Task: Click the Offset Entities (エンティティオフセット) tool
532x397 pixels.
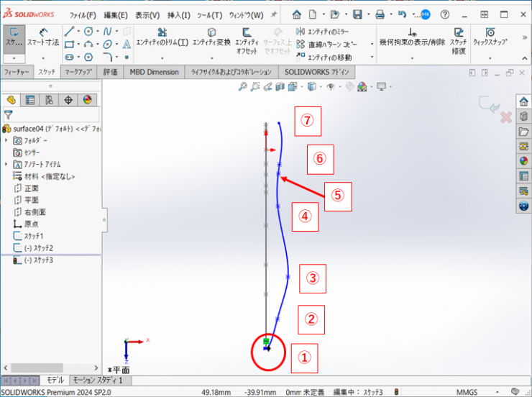Action: (x=247, y=37)
